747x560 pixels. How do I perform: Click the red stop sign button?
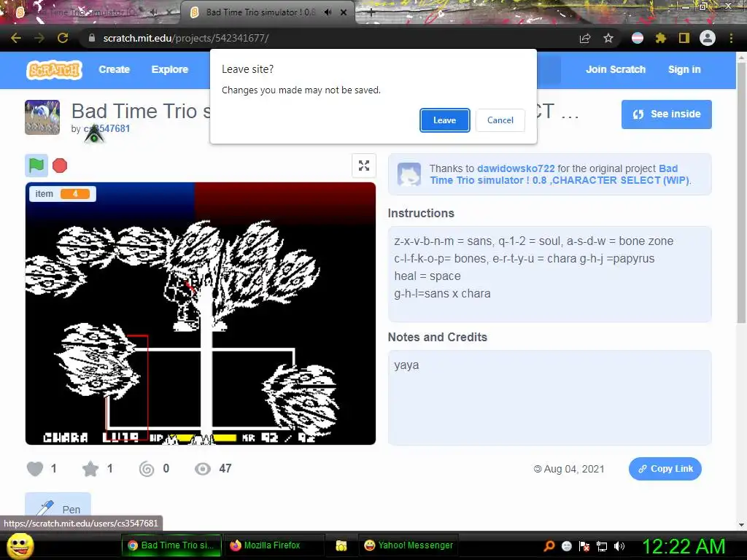[60, 166]
